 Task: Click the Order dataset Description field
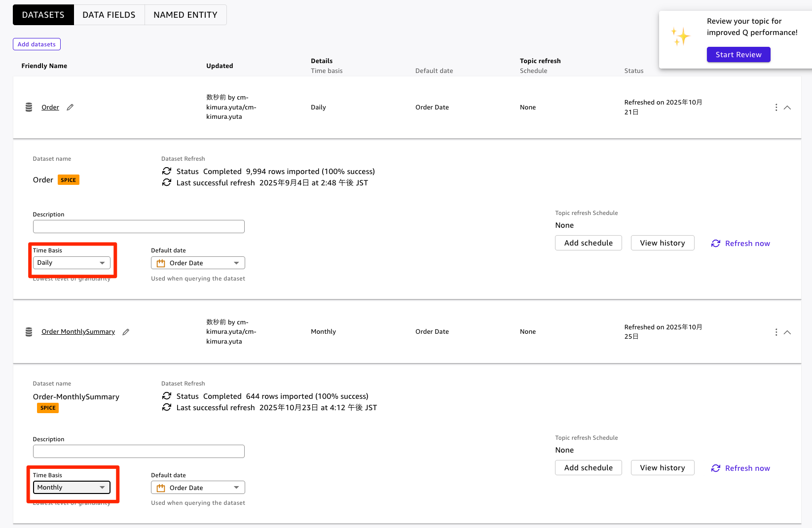[x=139, y=227]
